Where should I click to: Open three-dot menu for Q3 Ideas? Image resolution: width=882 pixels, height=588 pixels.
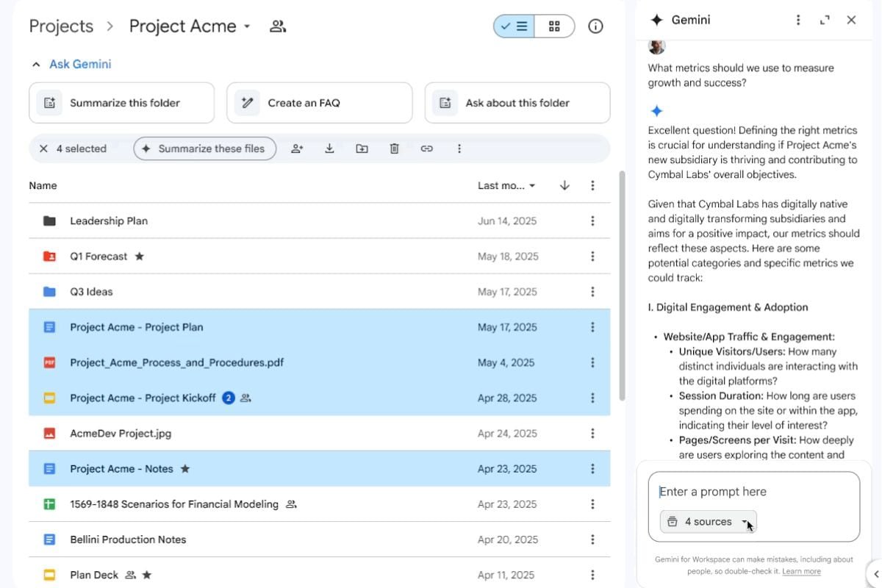(592, 292)
